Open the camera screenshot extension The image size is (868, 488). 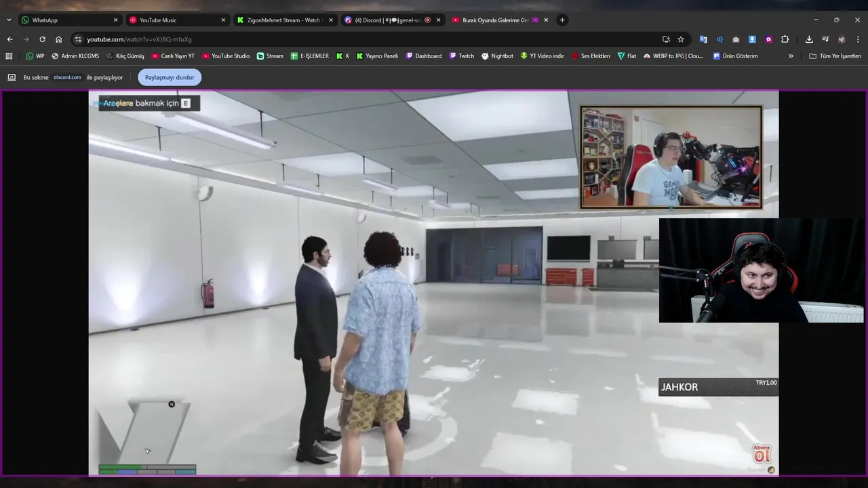tap(736, 39)
